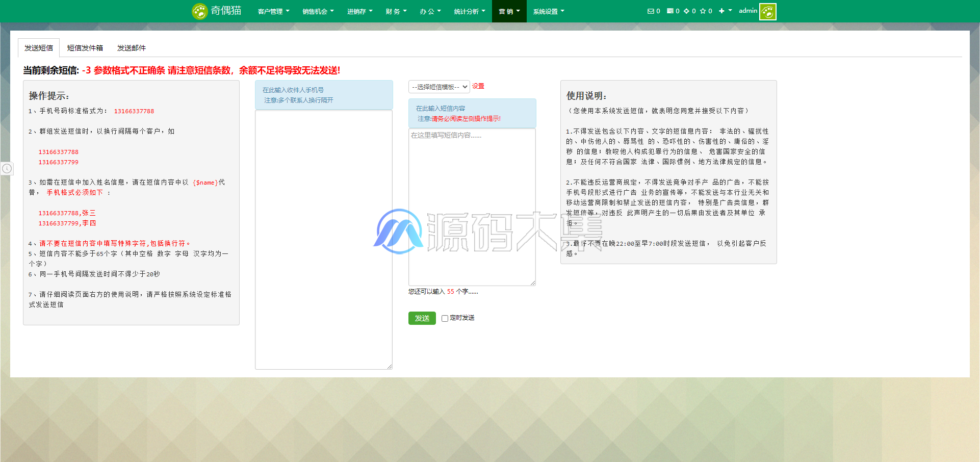Expand the 办公 menu
Image resolution: width=980 pixels, height=462 pixels.
pyautogui.click(x=430, y=11)
